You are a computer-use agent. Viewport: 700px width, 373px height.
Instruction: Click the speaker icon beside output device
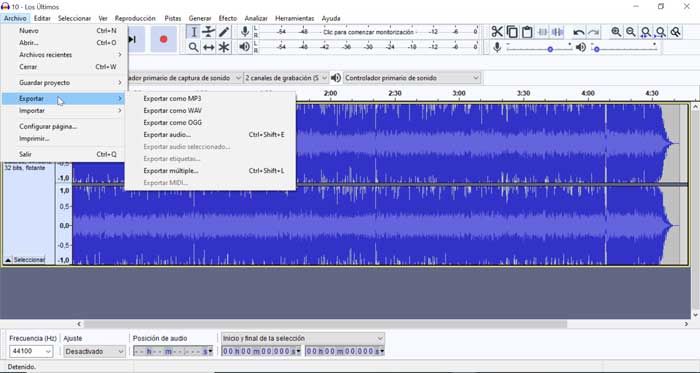click(x=336, y=78)
